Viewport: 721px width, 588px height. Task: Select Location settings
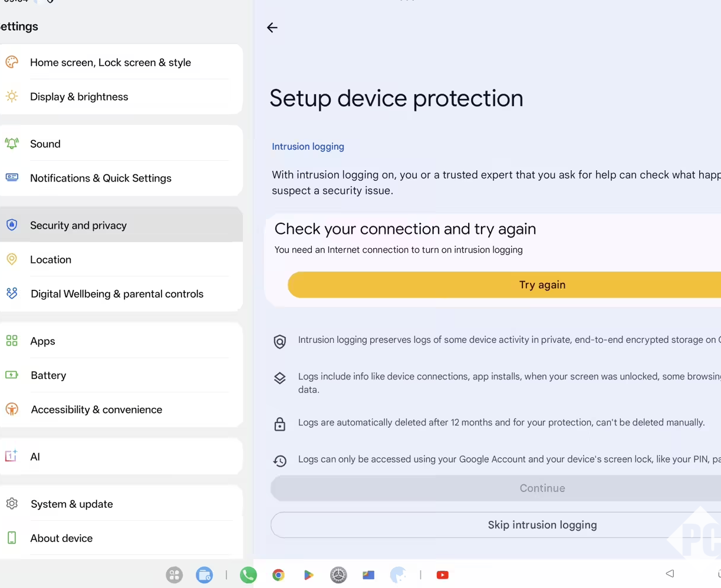(51, 260)
